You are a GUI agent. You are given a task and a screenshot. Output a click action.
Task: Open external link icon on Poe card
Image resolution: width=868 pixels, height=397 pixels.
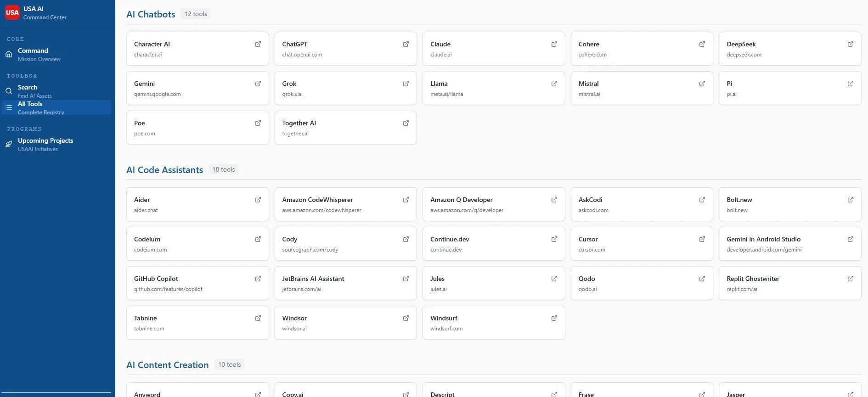point(258,123)
